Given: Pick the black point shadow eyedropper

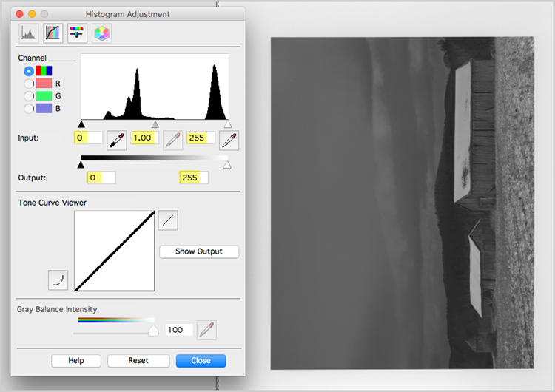Looking at the screenshot, I should pos(116,138).
